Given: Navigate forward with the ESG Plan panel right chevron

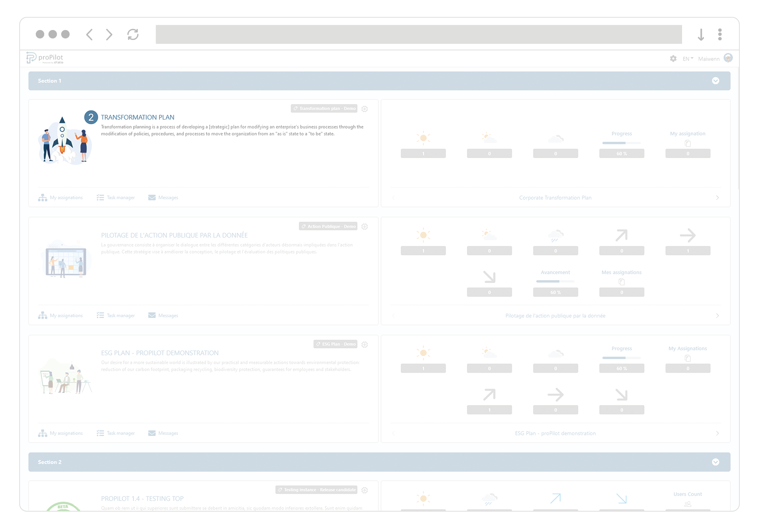Looking at the screenshot, I should tap(717, 433).
